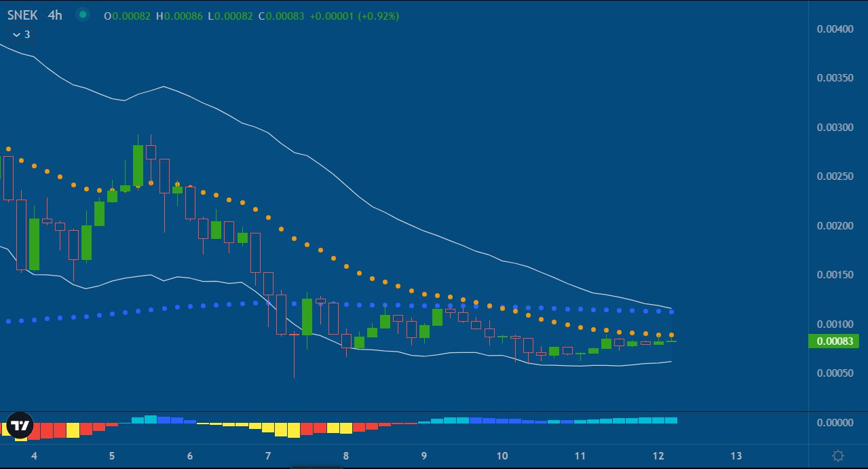Expand the collapsed indicators legend showing 3
868x469 pixels.
click(21, 34)
